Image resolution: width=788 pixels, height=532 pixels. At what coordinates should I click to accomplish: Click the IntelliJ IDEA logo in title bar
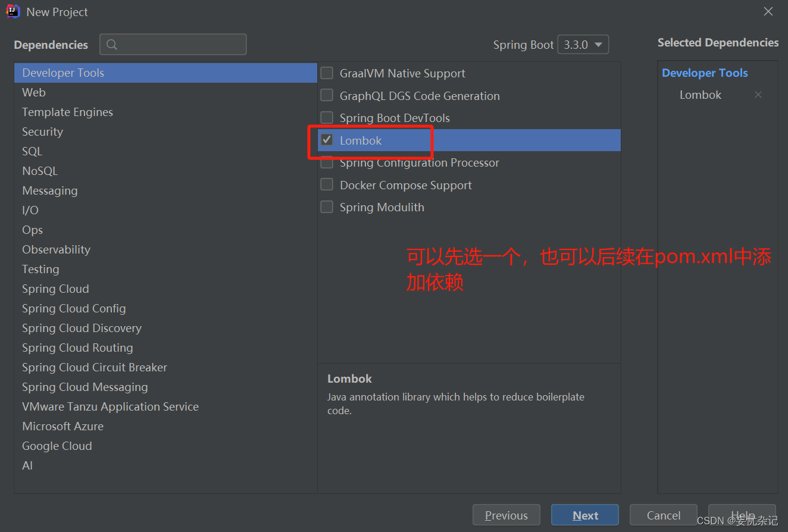point(13,11)
